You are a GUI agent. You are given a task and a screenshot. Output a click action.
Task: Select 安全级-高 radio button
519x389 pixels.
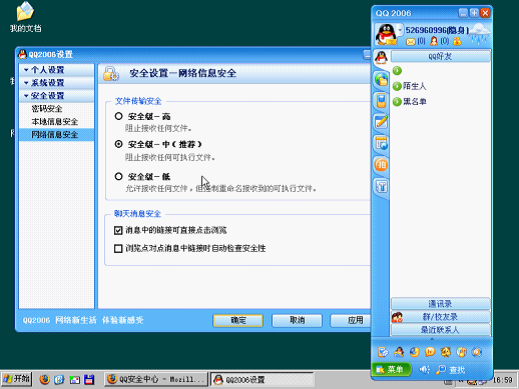point(118,116)
